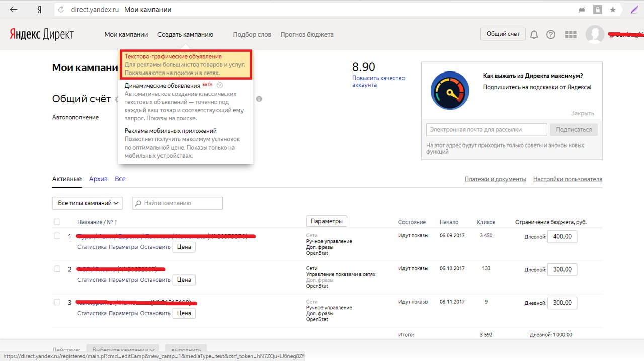Open 'Параметры' link for campaign 1
The image size is (644, 361).
pyautogui.click(x=123, y=247)
